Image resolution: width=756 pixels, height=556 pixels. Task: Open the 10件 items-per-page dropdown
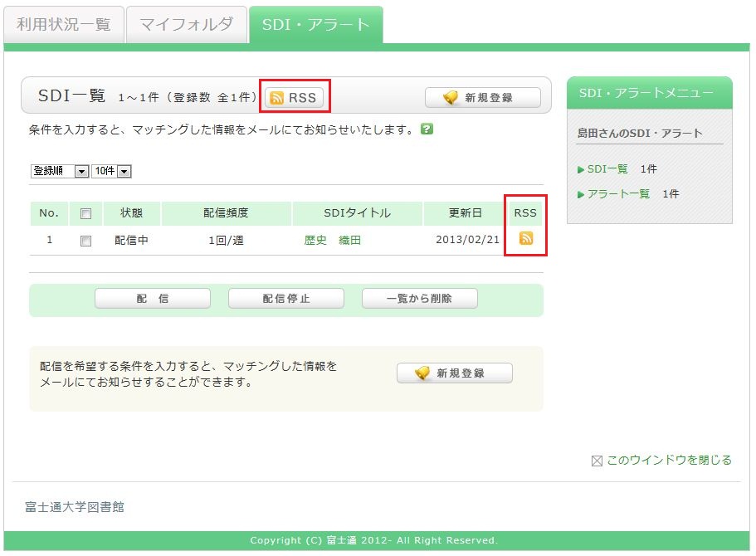tap(112, 171)
